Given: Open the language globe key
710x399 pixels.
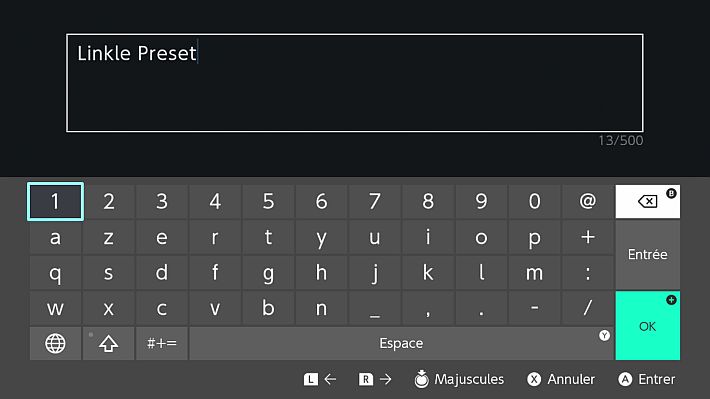Looking at the screenshot, I should [x=55, y=343].
